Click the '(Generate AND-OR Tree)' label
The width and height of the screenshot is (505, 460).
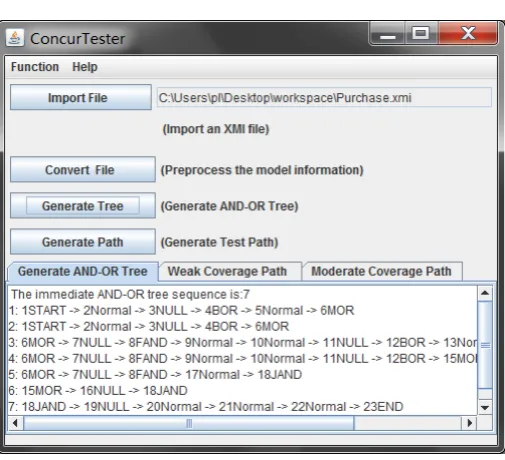[229, 206]
